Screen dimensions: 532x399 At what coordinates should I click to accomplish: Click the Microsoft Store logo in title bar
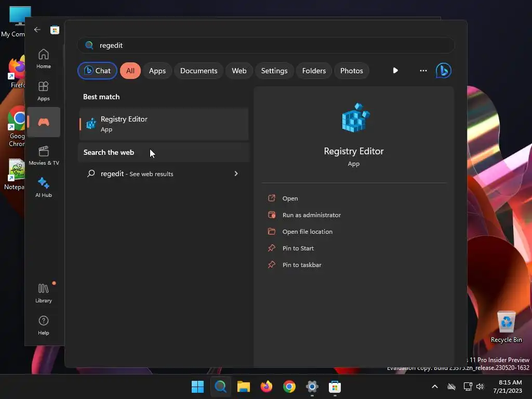pos(55,30)
